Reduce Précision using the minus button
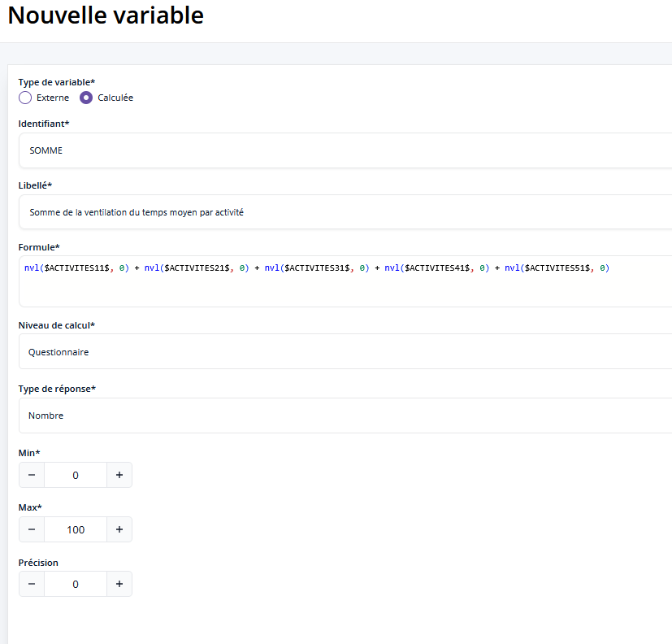 32,584
